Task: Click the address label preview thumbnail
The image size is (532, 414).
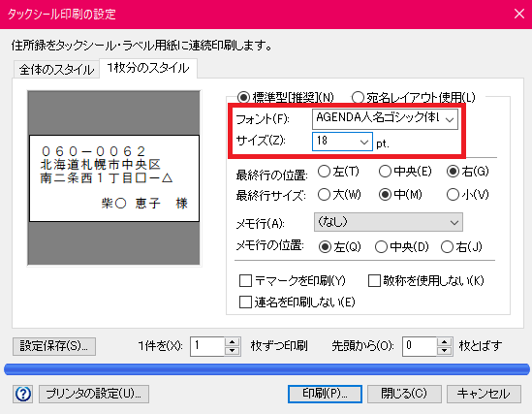Action: coord(114,177)
